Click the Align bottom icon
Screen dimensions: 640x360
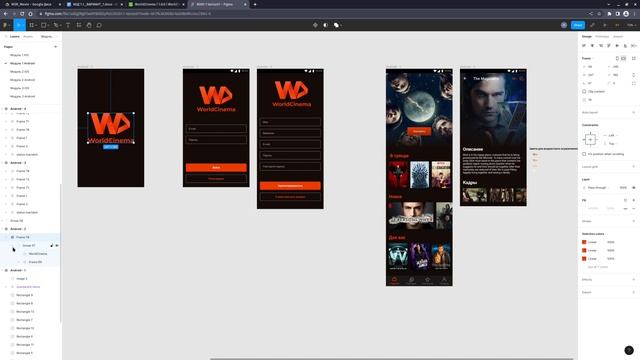coord(625,46)
